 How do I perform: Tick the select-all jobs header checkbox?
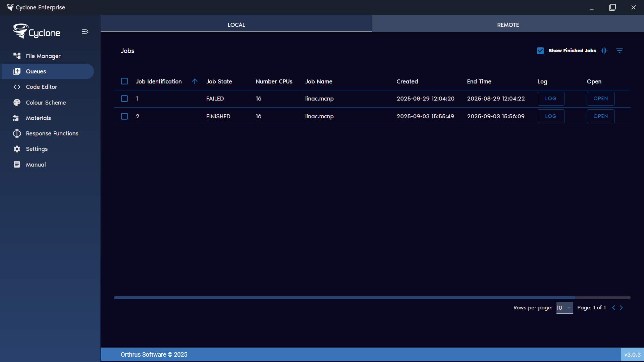pyautogui.click(x=124, y=81)
